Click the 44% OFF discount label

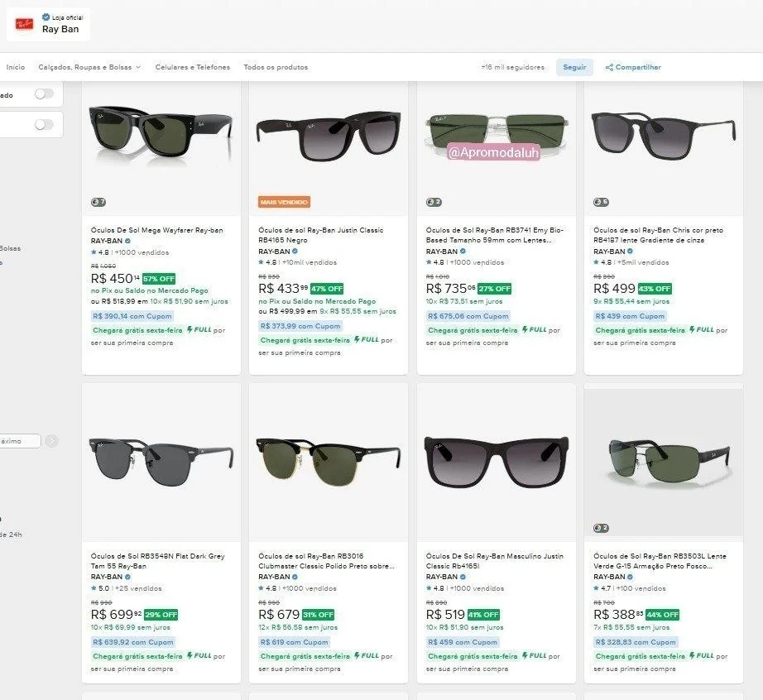click(x=662, y=615)
